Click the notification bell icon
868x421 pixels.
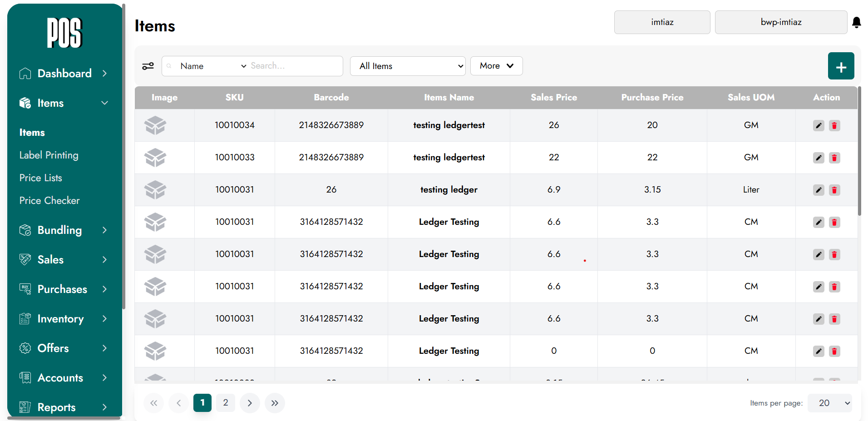(x=856, y=22)
